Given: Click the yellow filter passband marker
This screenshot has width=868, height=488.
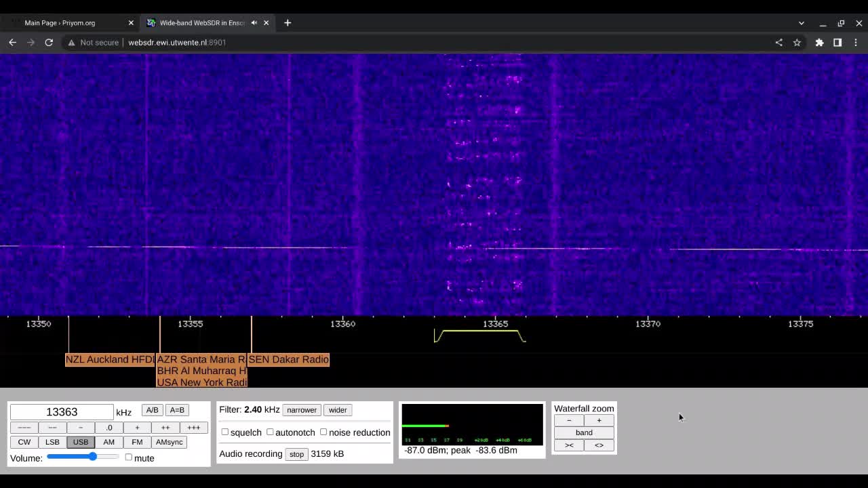Looking at the screenshot, I should click(480, 335).
